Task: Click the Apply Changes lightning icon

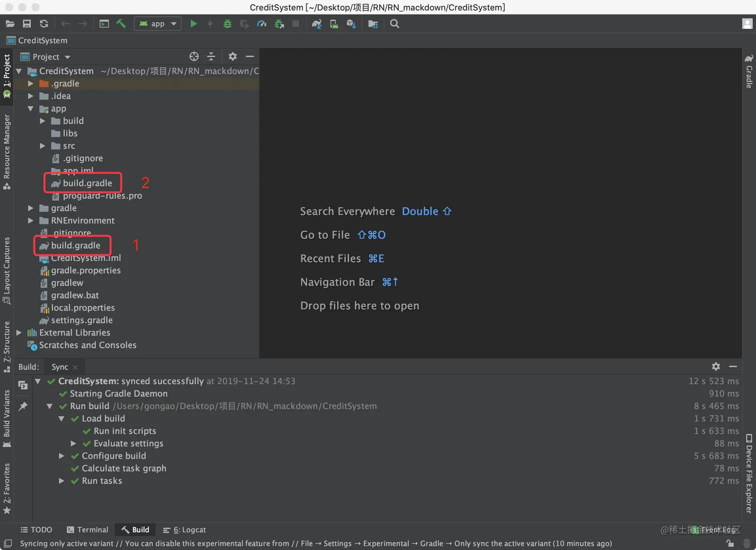Action: (x=210, y=23)
